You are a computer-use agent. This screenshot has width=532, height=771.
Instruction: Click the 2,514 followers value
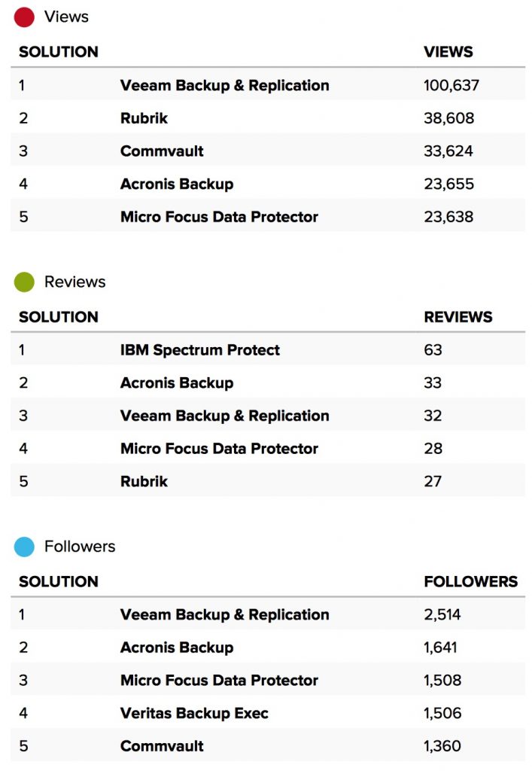click(442, 614)
